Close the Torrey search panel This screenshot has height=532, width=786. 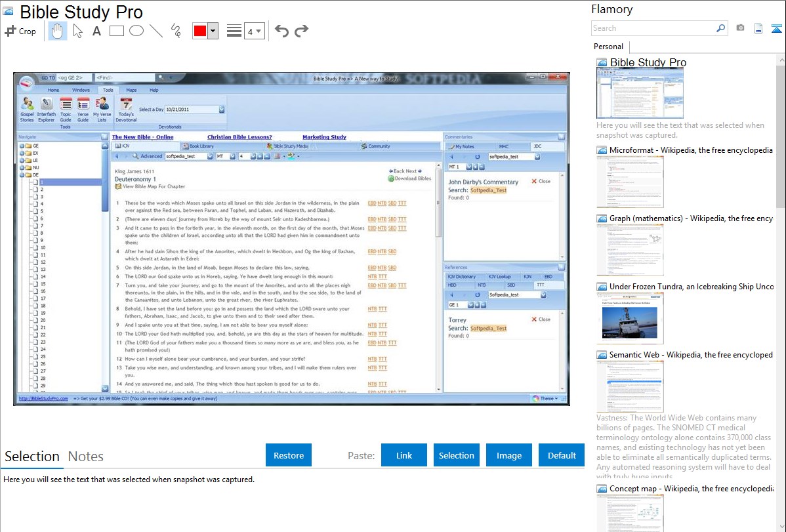(541, 319)
